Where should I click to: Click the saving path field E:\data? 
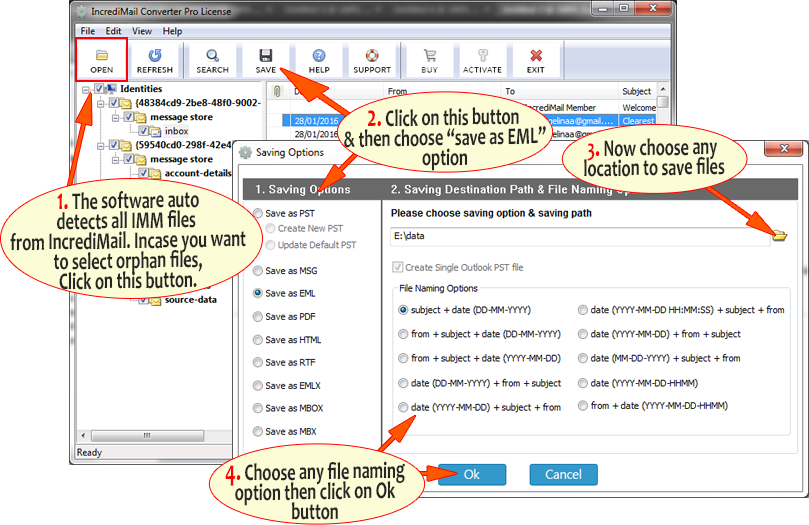[580, 236]
